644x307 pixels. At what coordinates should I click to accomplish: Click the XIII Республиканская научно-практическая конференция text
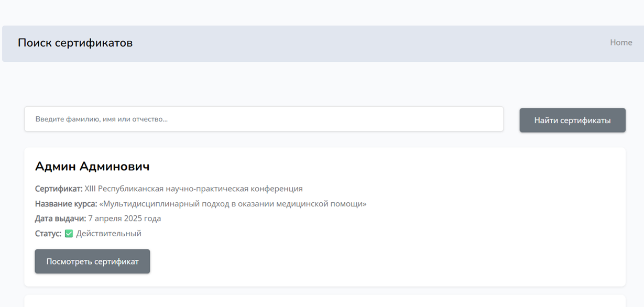(193, 189)
